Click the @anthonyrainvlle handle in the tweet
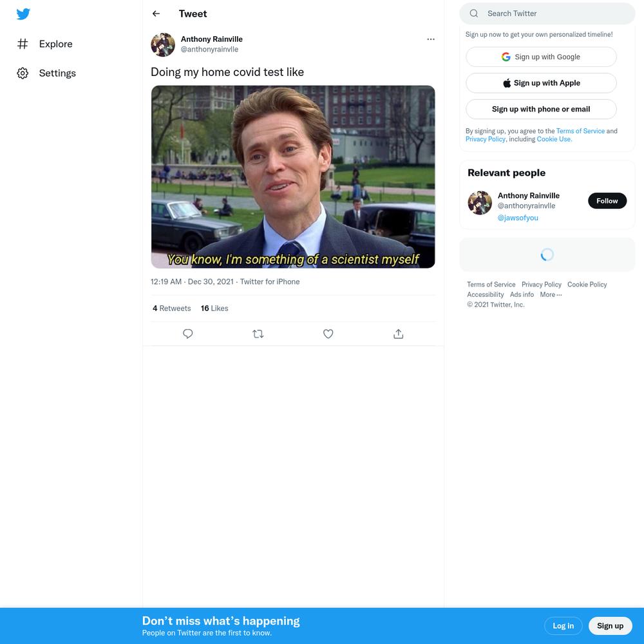 tap(209, 50)
